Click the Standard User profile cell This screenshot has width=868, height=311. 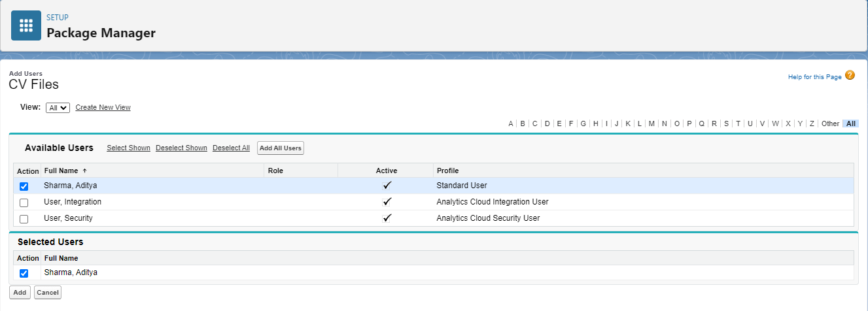click(462, 186)
